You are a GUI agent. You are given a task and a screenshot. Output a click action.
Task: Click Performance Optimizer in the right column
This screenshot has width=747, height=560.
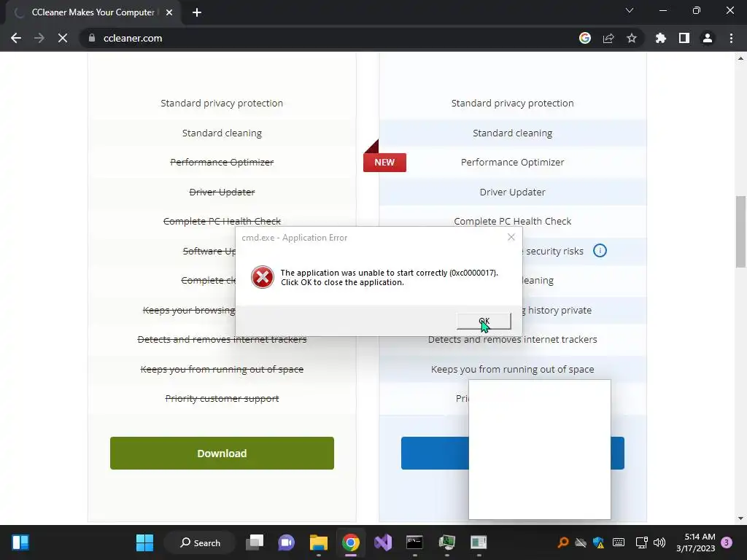tap(513, 162)
